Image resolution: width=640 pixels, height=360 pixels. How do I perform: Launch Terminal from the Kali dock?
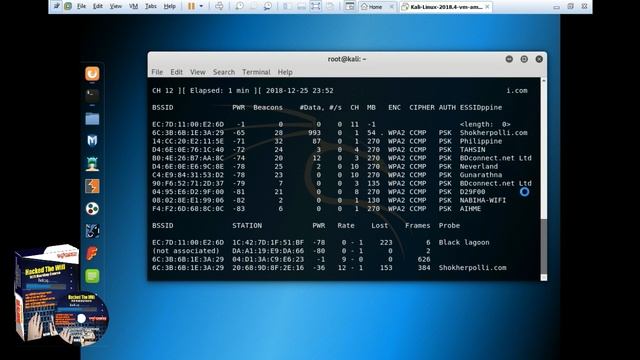coord(92,96)
